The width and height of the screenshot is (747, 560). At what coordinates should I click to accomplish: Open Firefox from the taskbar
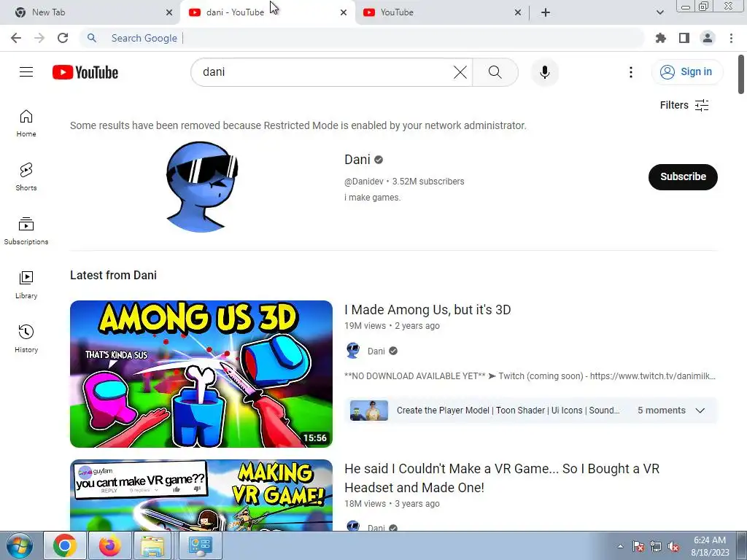click(109, 545)
